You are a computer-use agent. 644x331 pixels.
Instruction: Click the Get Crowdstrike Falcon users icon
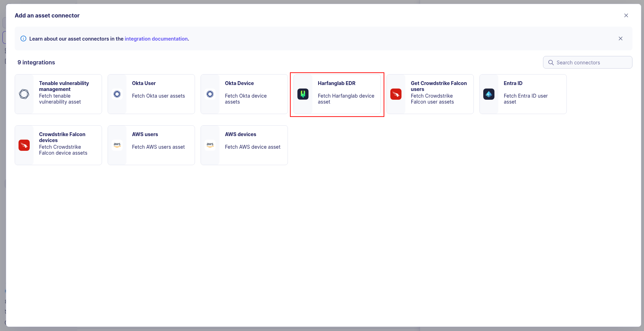396,94
